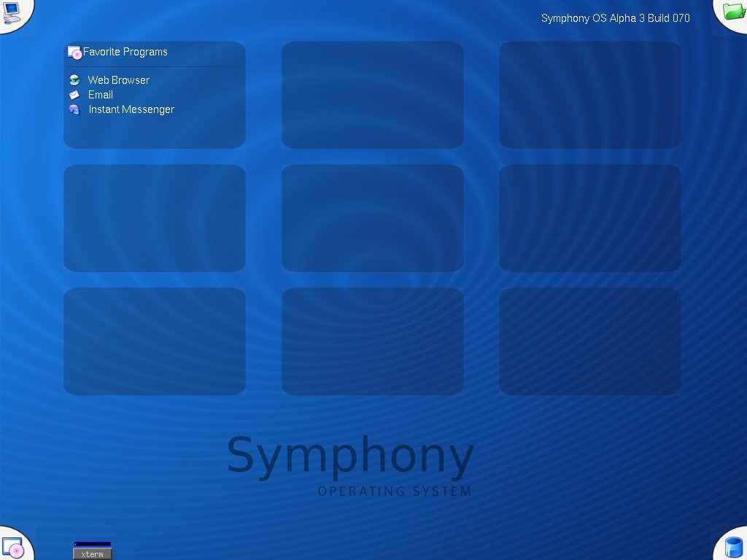
Task: Click the Instant Messenger icon
Action: (x=74, y=109)
